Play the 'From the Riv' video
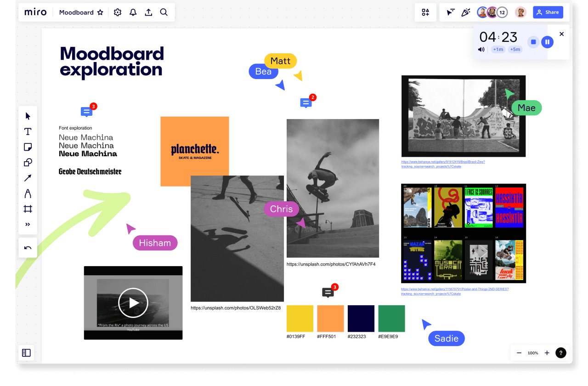The width and height of the screenshot is (588, 386). click(x=133, y=303)
